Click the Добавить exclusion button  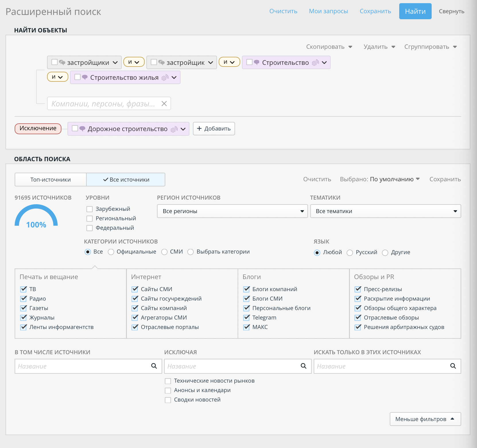[214, 128]
